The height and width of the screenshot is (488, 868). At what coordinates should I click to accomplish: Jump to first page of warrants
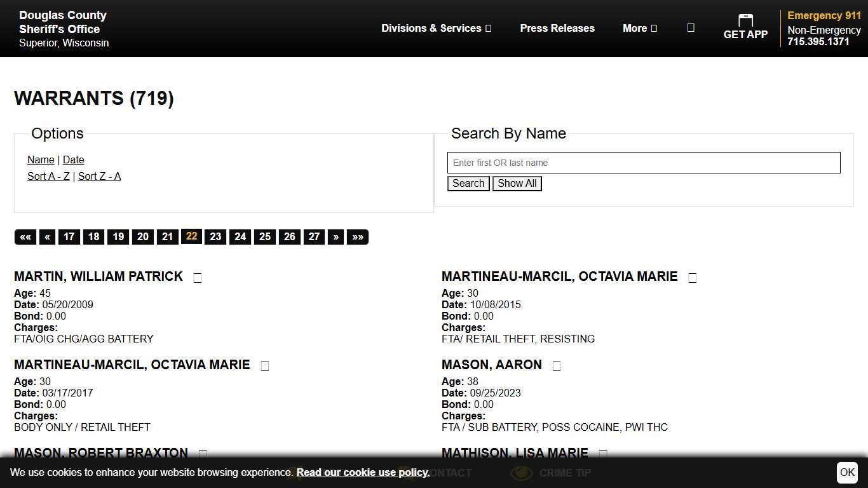coord(25,237)
